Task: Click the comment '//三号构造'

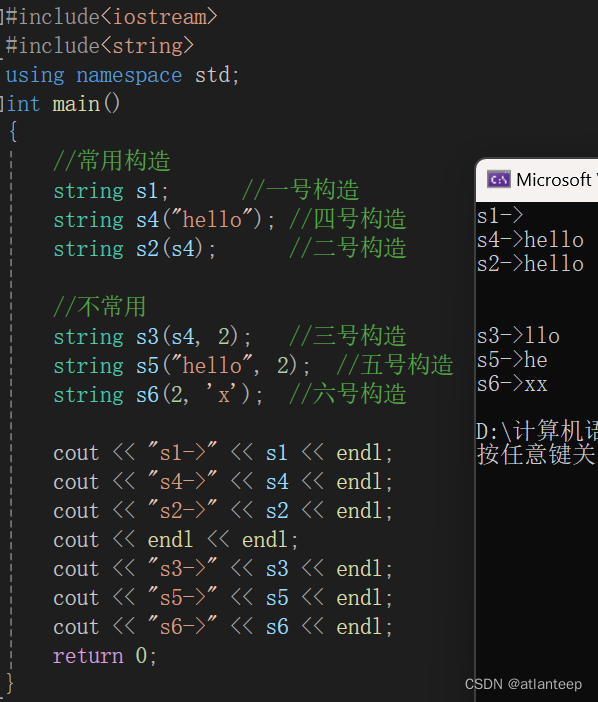Action: (x=348, y=336)
